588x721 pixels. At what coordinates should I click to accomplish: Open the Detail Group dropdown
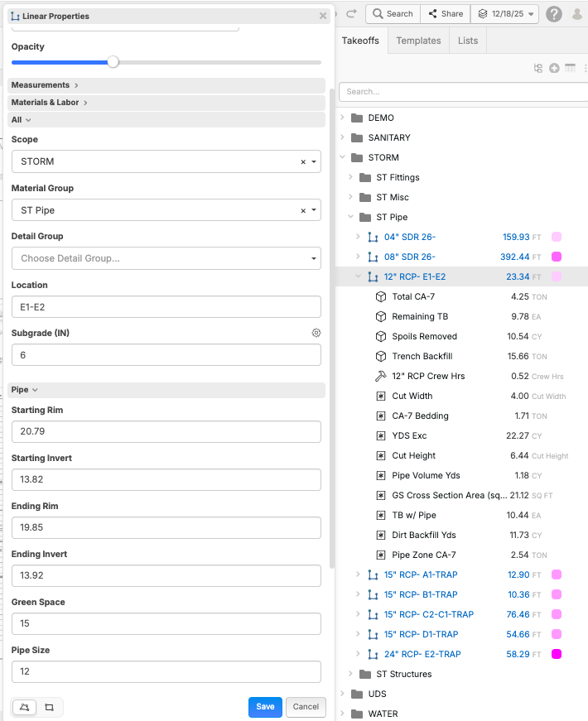point(314,259)
